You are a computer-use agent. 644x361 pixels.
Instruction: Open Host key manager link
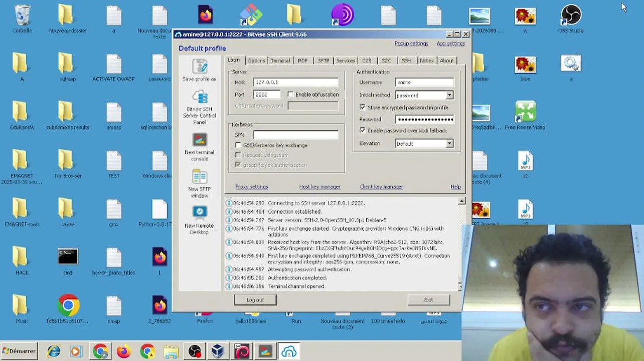pos(320,187)
